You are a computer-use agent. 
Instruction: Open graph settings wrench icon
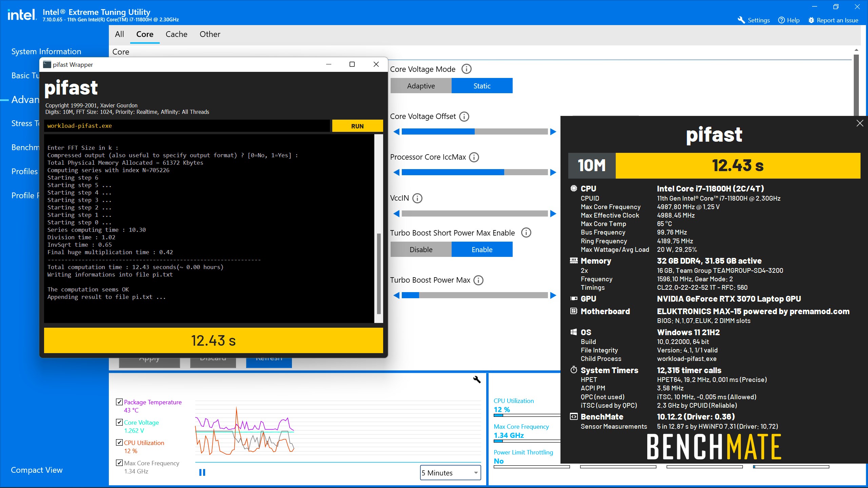pyautogui.click(x=477, y=380)
